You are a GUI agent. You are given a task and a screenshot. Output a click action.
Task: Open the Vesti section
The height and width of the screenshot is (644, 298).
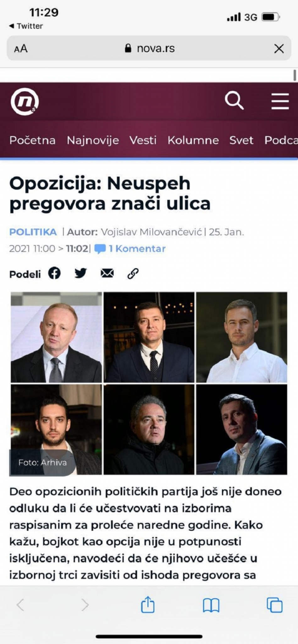coord(144,140)
